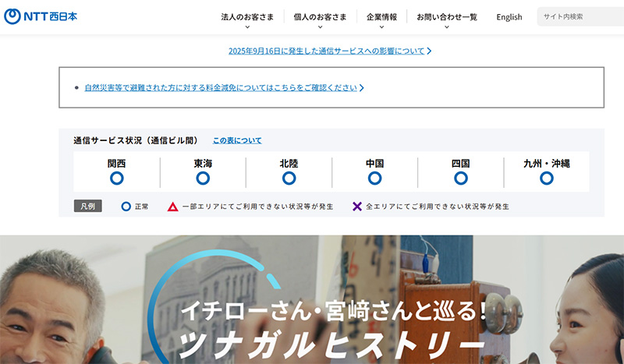The width and height of the screenshot is (624, 364).
Task: Focus the サイト内検索 search field
Action: pos(580,16)
